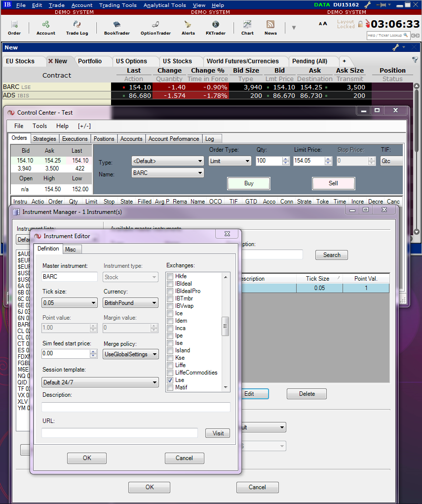422x504 pixels.
Task: Open the Tick size dropdown
Action: [x=70, y=303]
